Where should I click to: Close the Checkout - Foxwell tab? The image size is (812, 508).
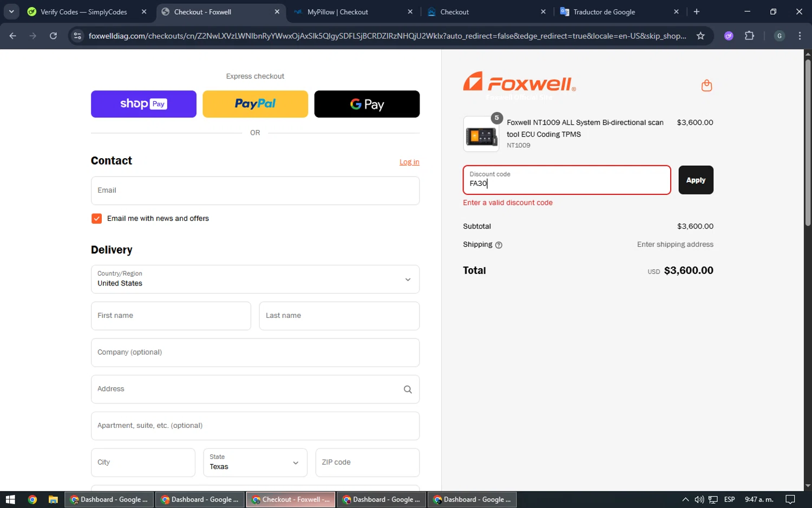pyautogui.click(x=277, y=12)
